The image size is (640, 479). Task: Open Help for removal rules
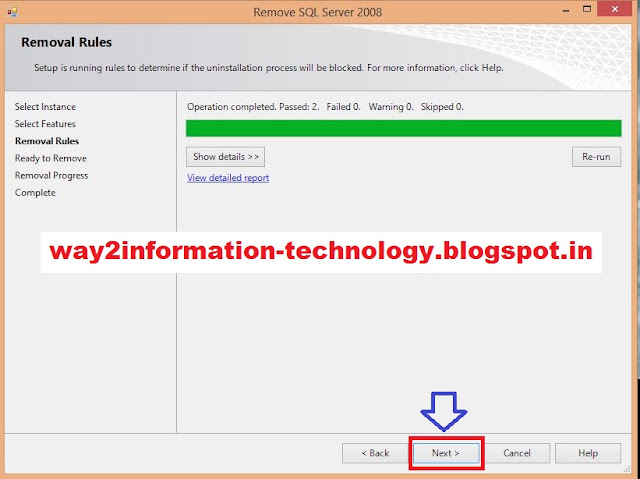pos(588,453)
